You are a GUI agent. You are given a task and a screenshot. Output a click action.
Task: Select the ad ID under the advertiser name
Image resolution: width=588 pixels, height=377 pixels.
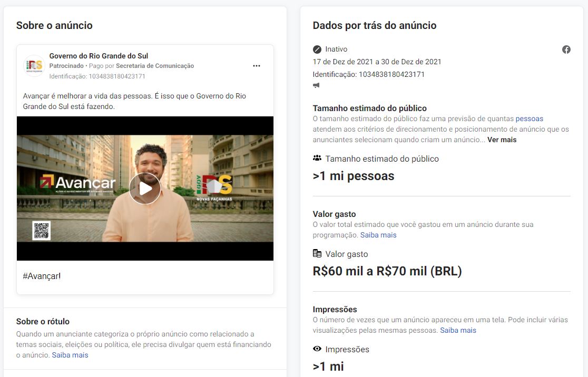[x=97, y=76]
